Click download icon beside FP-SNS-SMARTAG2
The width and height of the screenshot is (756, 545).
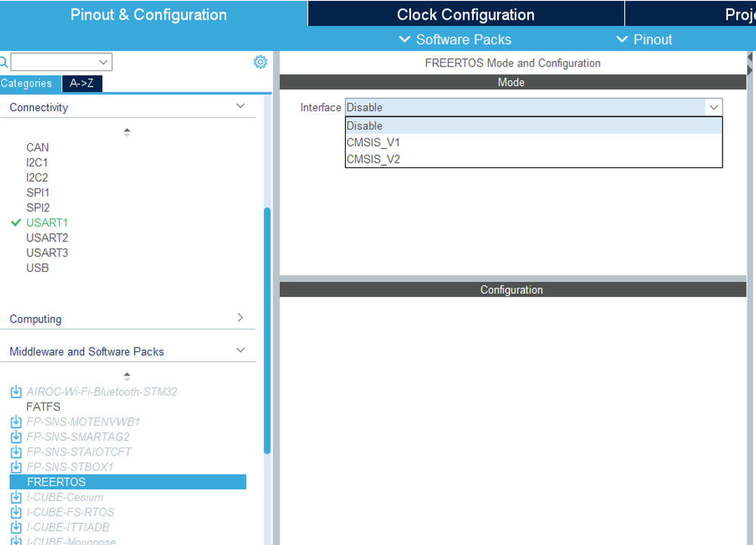coord(16,437)
